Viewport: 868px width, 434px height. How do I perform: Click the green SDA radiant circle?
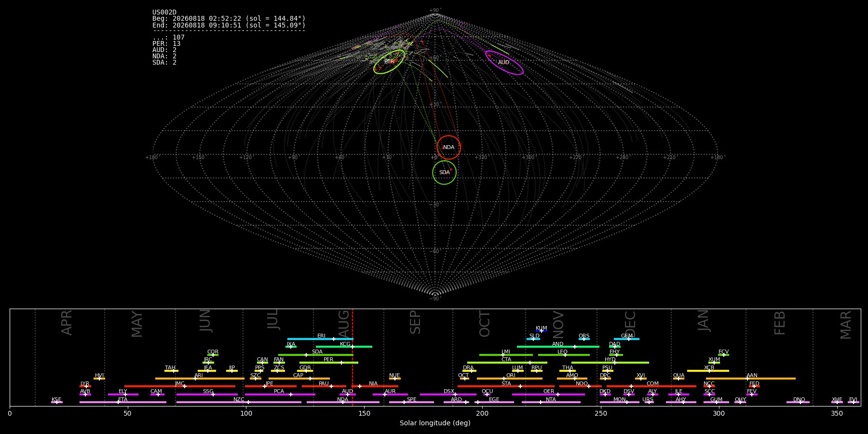(444, 173)
